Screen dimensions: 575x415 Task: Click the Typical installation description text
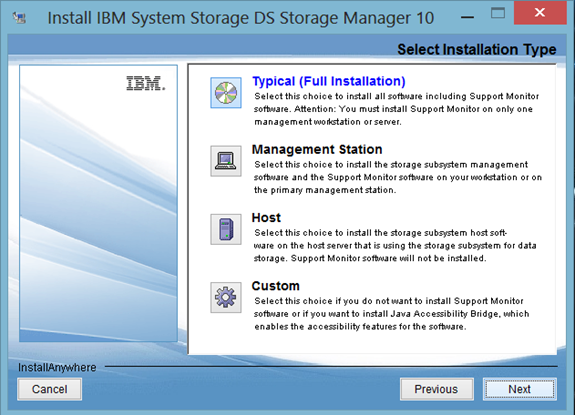point(396,109)
